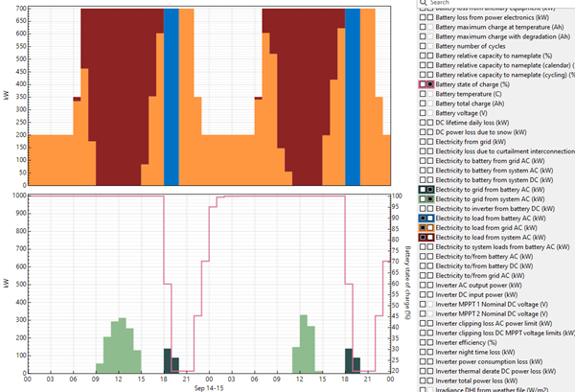Uncheck orange Electricity to load from grid AC

pyautogui.click(x=430, y=227)
